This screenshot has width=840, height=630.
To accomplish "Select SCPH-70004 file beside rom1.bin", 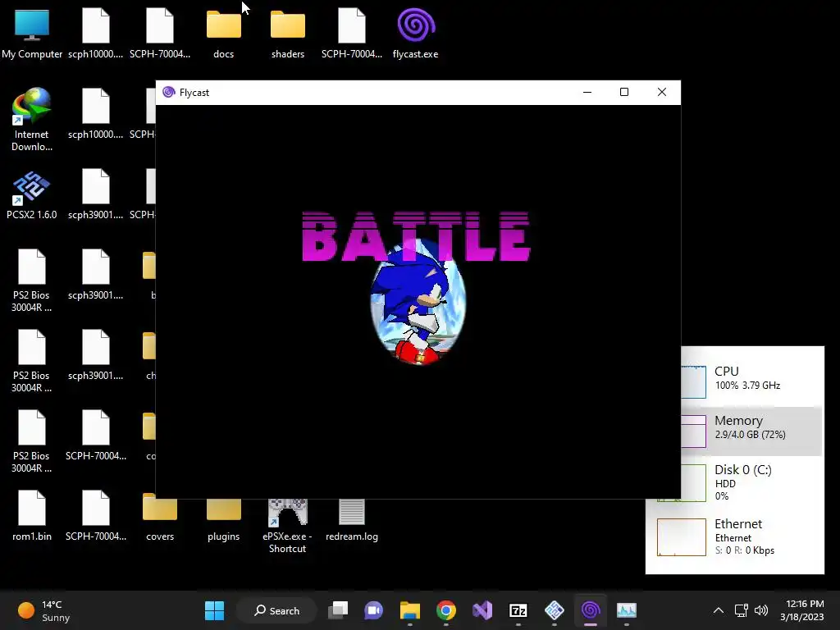I will click(95, 517).
